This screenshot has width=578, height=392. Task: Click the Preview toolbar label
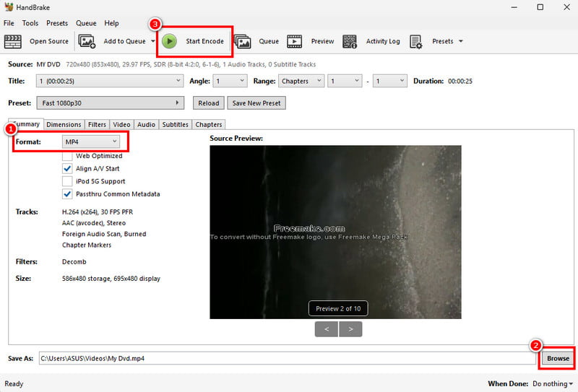tap(322, 41)
